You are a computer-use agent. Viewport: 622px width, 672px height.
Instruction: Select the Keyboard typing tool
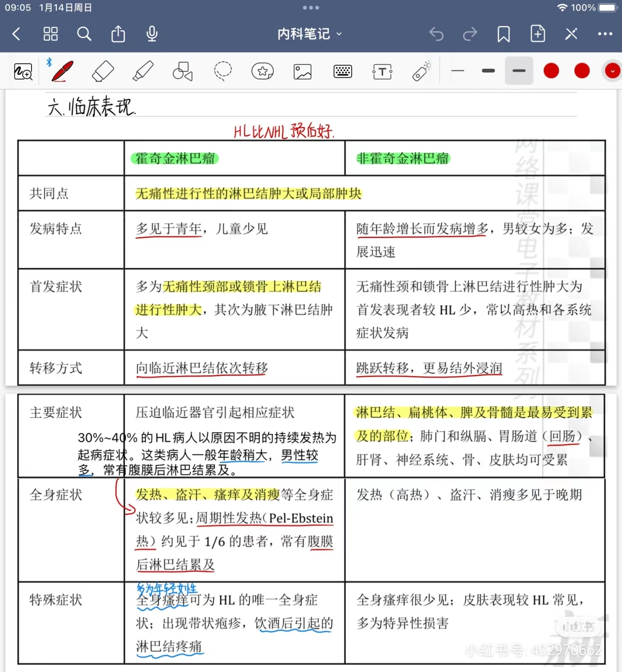(x=343, y=71)
